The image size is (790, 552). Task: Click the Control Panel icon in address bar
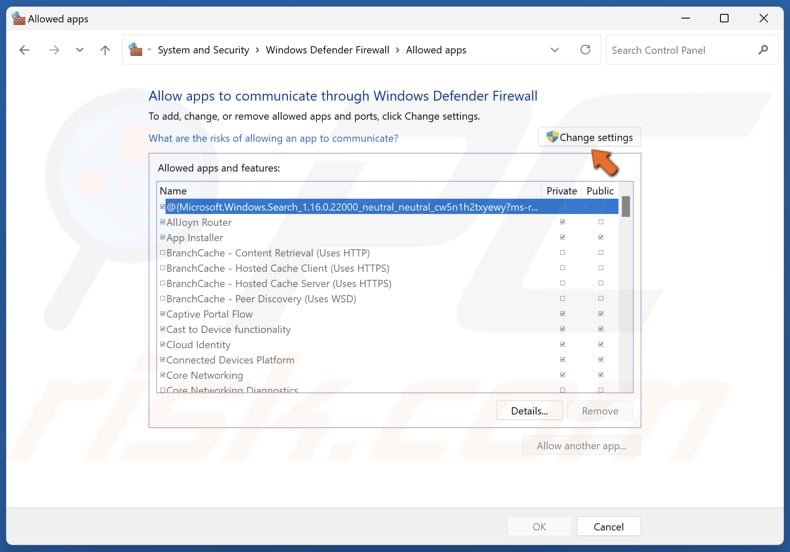tap(137, 50)
